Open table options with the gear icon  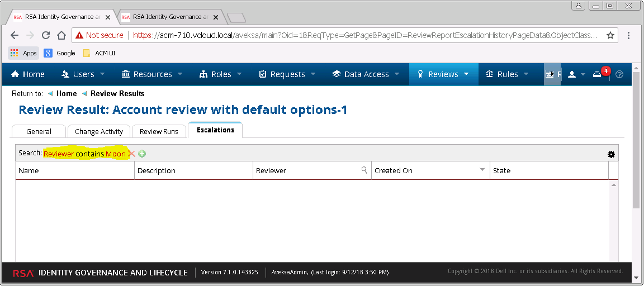[611, 154]
